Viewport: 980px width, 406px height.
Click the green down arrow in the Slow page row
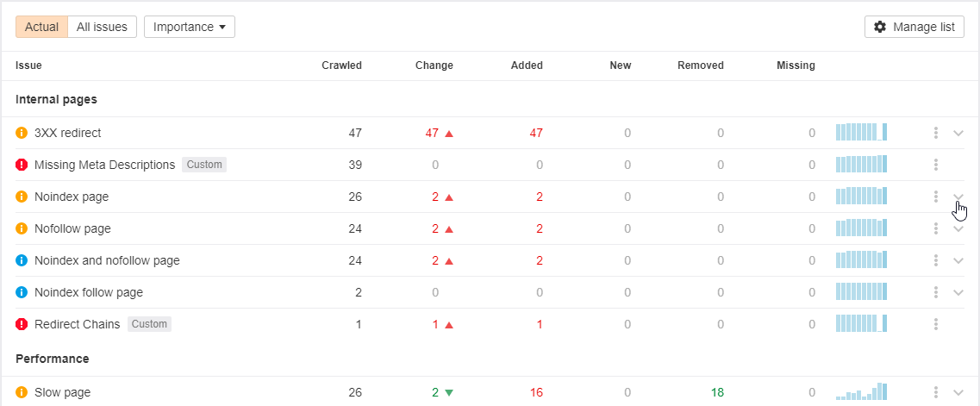point(449,393)
